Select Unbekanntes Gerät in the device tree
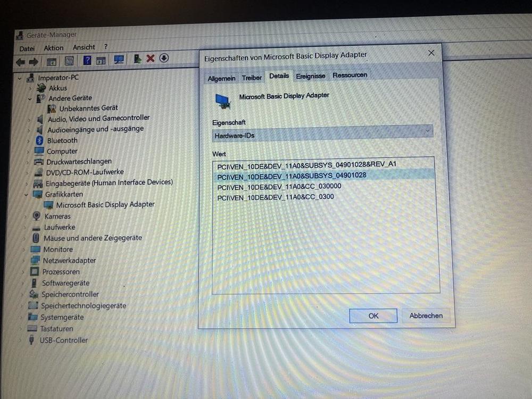 (x=88, y=108)
